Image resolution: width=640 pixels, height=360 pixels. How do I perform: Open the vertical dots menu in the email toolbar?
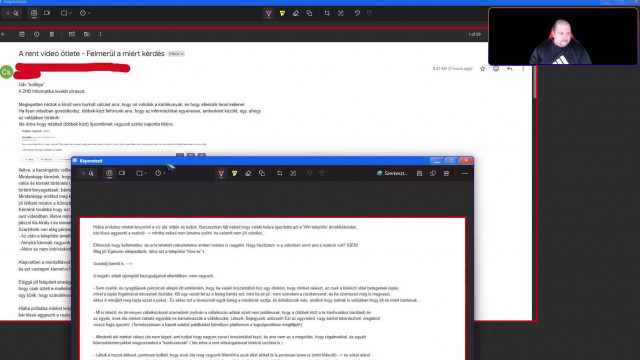click(x=100, y=34)
